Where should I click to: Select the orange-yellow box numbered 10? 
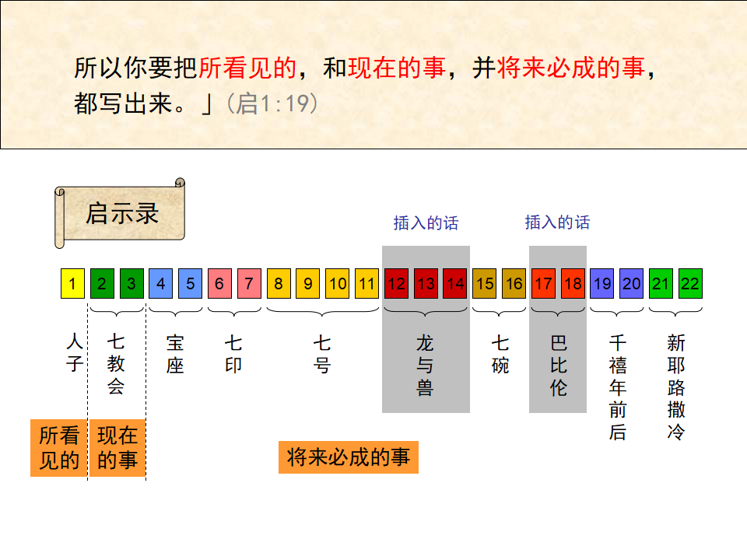337,284
